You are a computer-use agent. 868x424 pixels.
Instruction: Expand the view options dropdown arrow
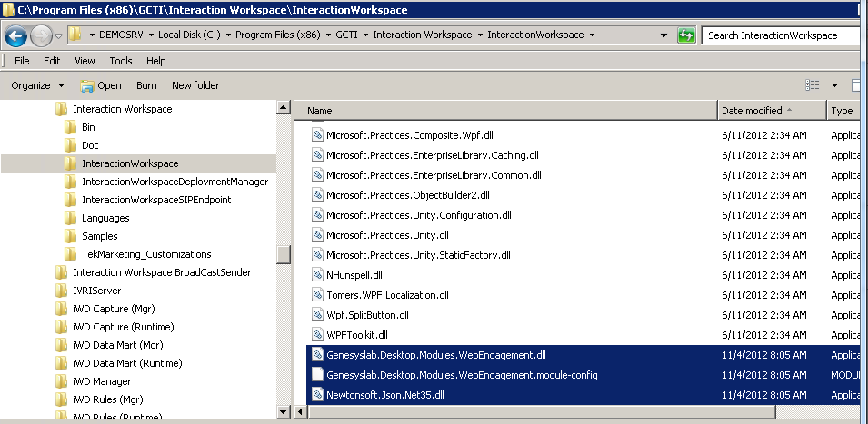click(x=834, y=85)
